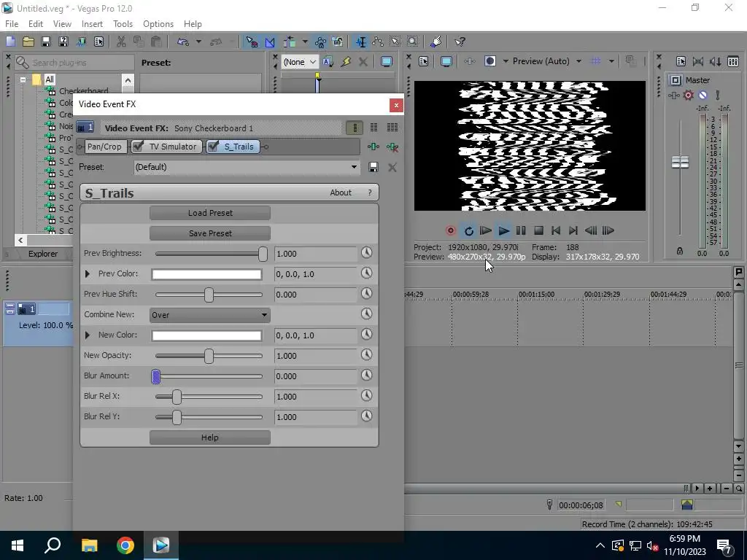Click the Video Preview external monitor icon
Screen dimensions: 747x560
[446, 61]
